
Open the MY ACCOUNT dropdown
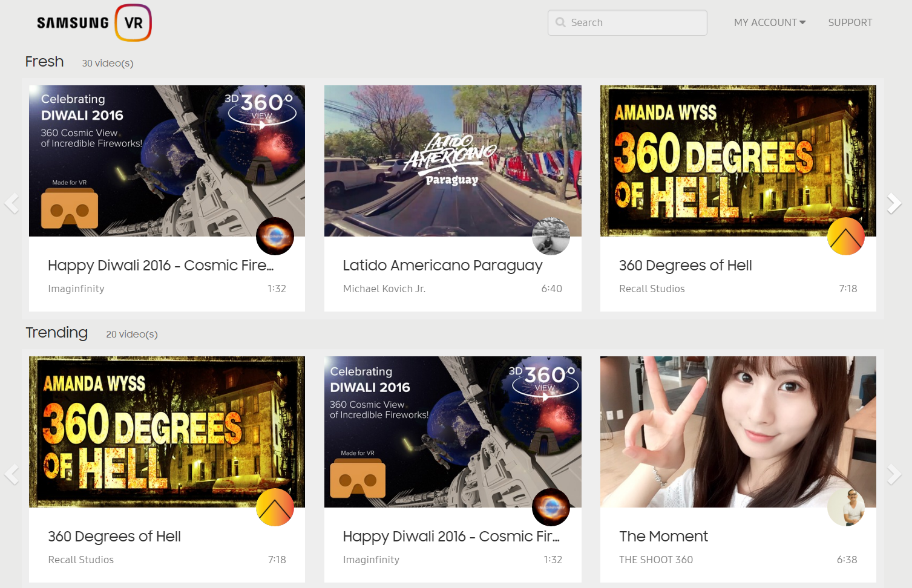pyautogui.click(x=769, y=22)
